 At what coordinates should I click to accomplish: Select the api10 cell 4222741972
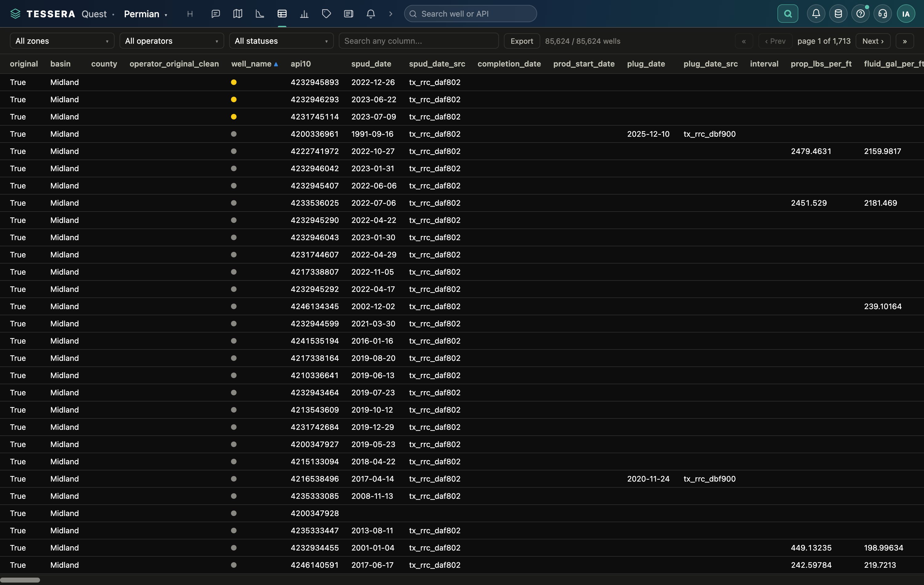pos(315,151)
